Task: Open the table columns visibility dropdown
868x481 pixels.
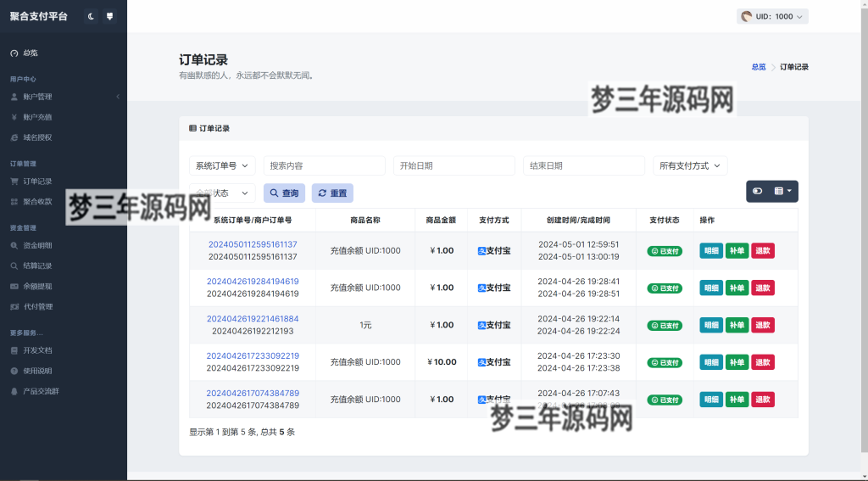Action: click(783, 192)
